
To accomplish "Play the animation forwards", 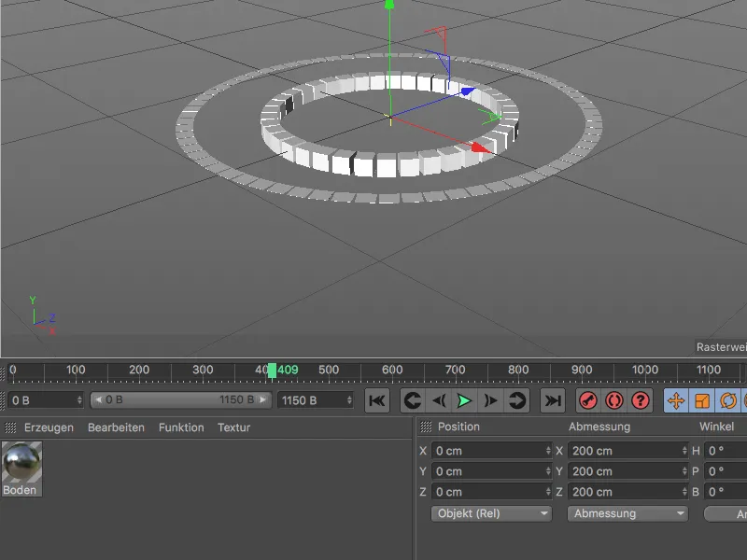I will coord(464,400).
